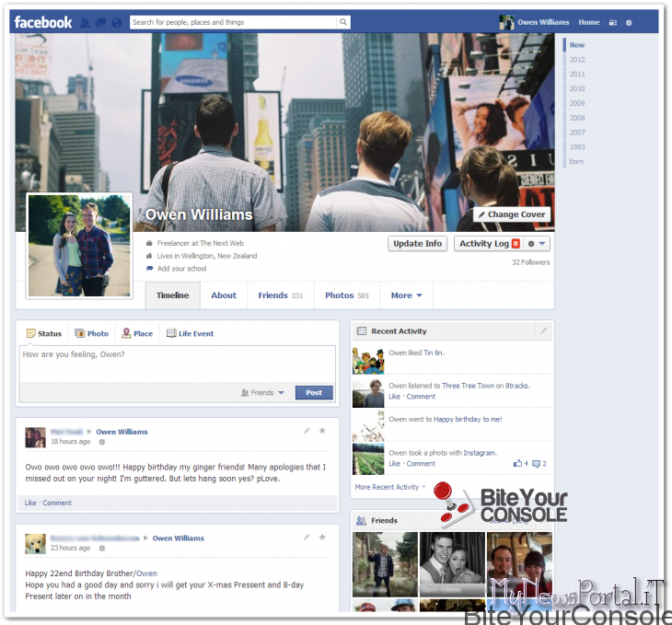This screenshot has height=625, width=672.
Task: Open Happy birthday to me! event link
Action: point(468,419)
